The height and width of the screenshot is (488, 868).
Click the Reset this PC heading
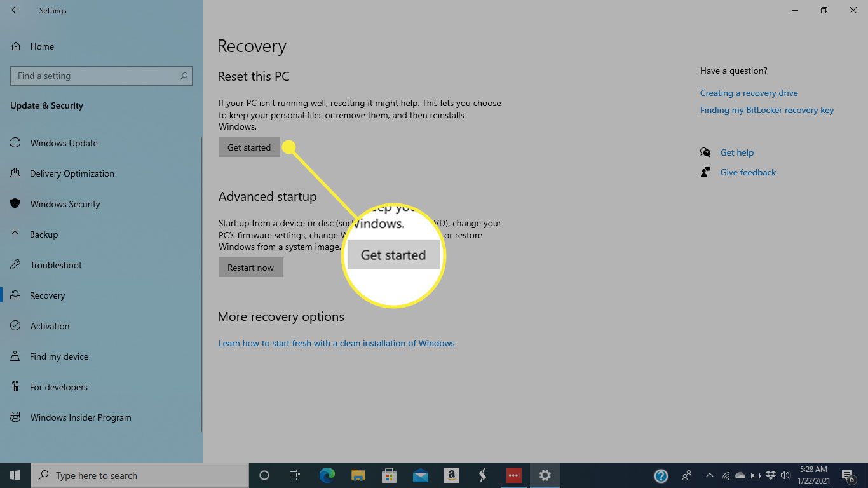pos(254,76)
